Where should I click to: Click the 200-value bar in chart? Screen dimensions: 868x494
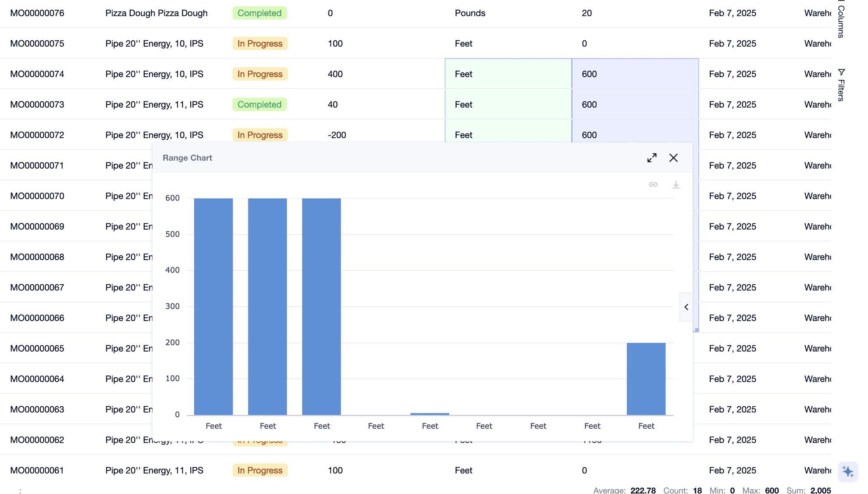click(646, 378)
